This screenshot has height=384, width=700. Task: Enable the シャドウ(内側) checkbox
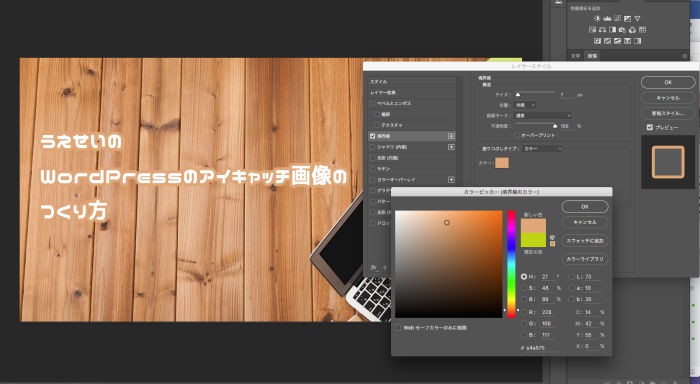tap(372, 147)
